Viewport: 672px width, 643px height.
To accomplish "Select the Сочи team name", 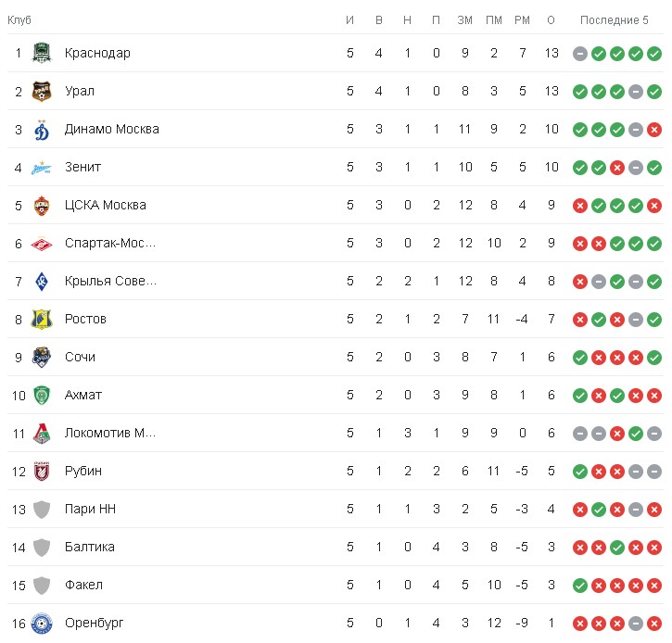I will (x=80, y=357).
